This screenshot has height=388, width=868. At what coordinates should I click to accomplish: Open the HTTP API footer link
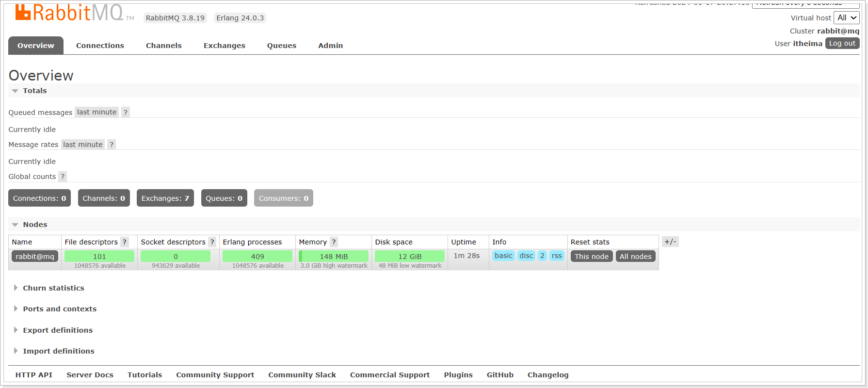pyautogui.click(x=34, y=375)
